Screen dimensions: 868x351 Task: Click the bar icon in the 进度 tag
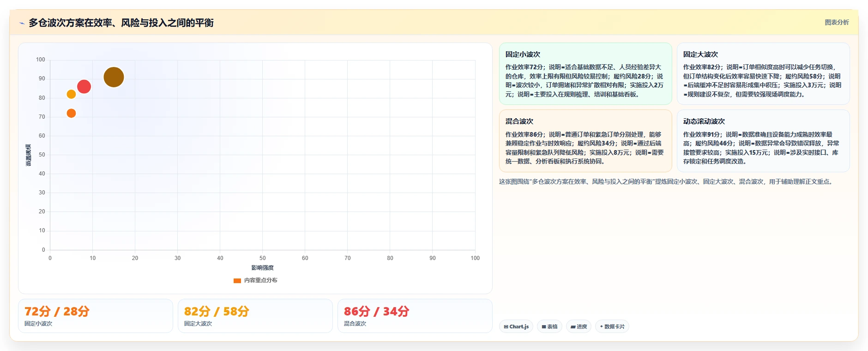[573, 327]
